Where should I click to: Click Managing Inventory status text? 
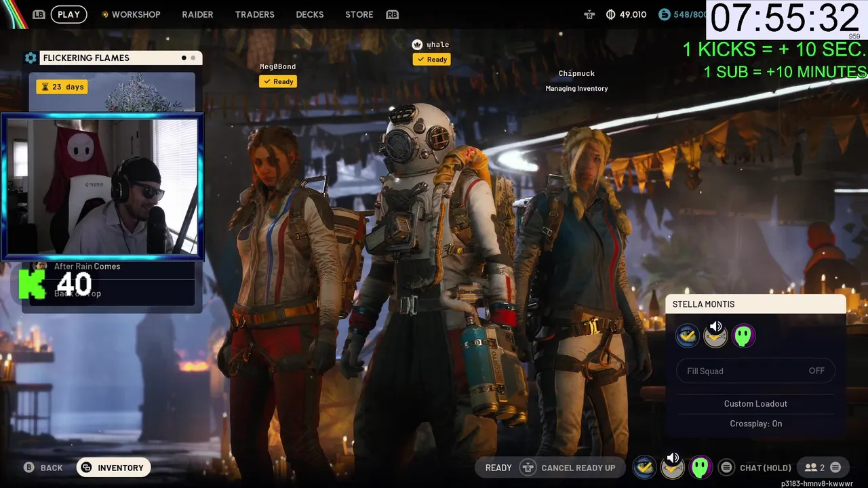[x=576, y=88]
